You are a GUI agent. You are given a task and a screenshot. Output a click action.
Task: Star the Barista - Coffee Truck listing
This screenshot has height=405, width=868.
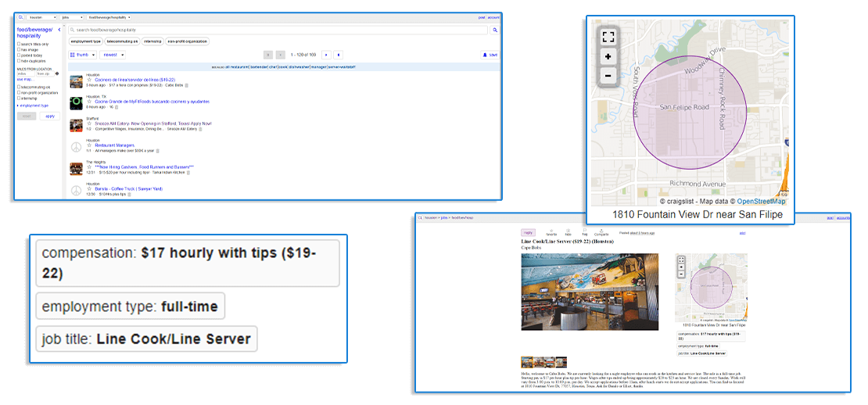point(89,188)
